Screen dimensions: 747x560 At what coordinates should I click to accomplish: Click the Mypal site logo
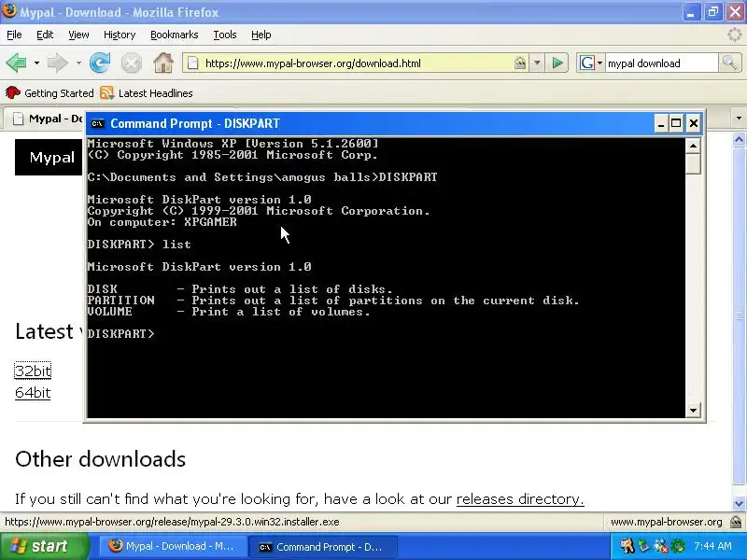[x=49, y=157]
